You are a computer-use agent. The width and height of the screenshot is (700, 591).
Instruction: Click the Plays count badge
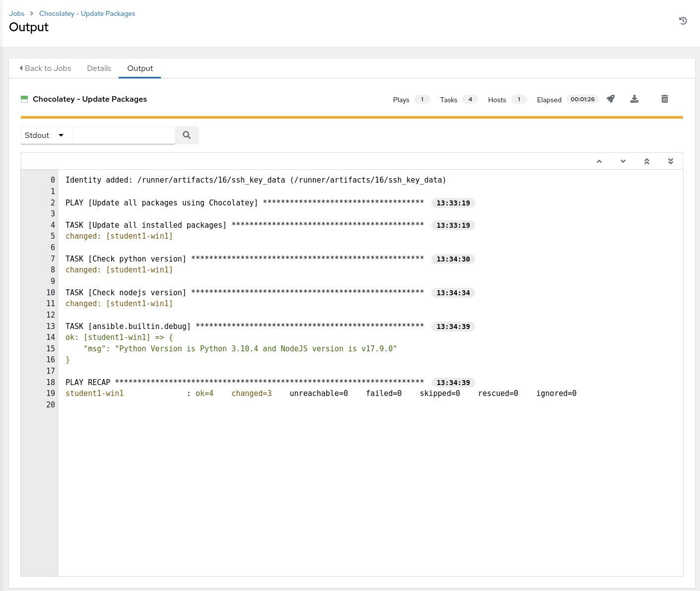422,99
